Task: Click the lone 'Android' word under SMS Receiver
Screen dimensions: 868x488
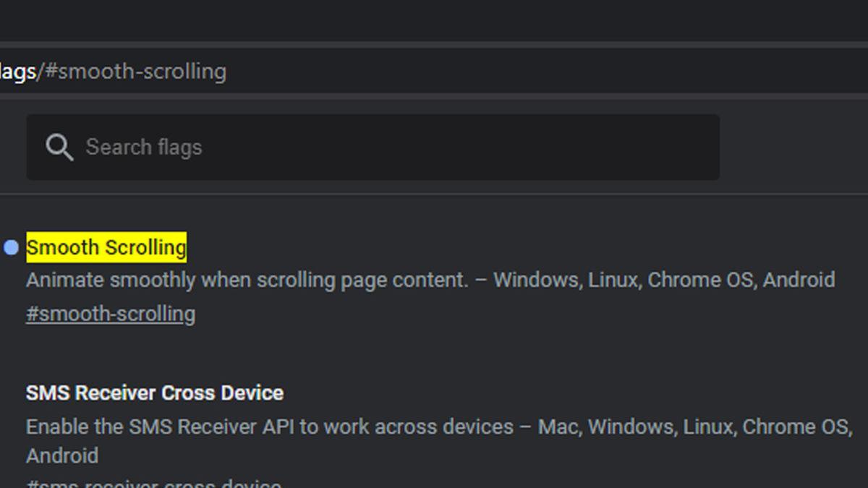Action: click(62, 456)
